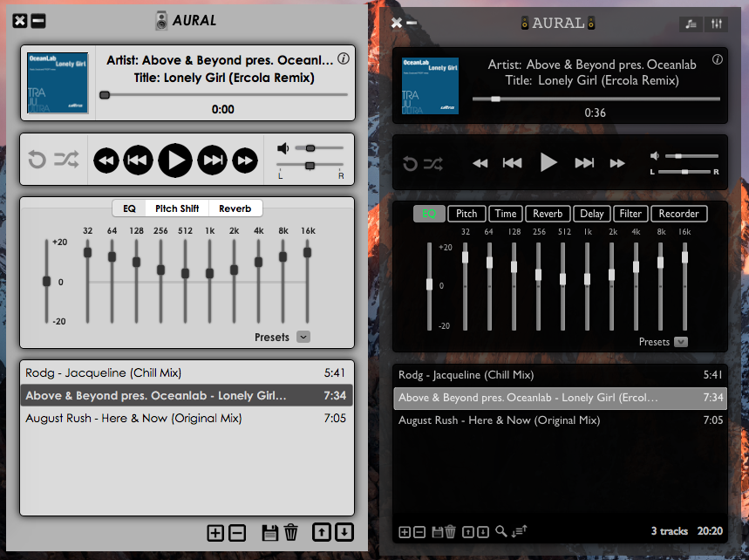Add tracks to the light window playlist
Viewport: 749px width, 560px height.
click(215, 533)
